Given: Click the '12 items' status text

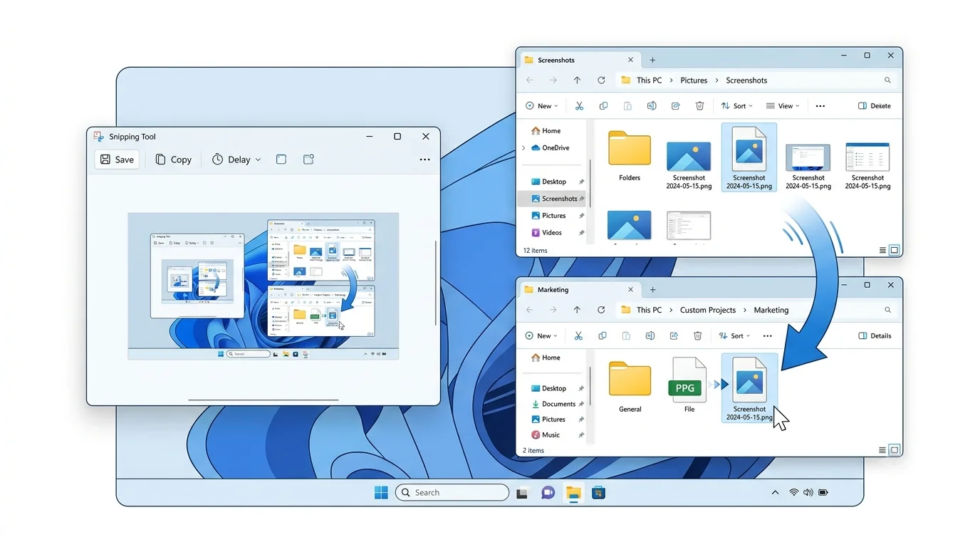Looking at the screenshot, I should [536, 251].
